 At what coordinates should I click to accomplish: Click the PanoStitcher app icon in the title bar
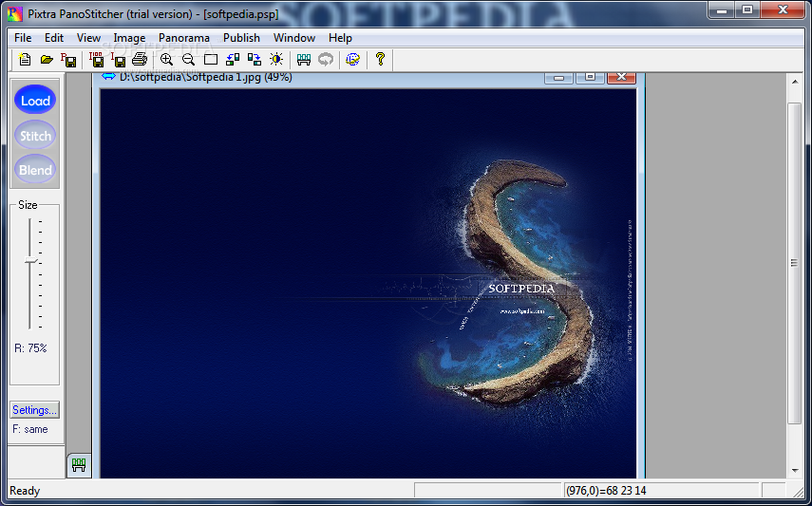coord(16,14)
